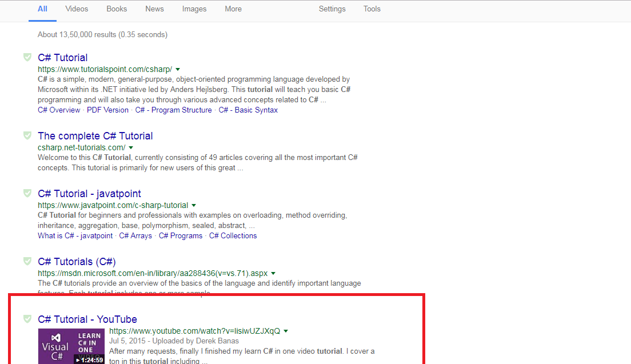Expand the dropdown arrow after youtube.com URL
This screenshot has height=364, width=631.
click(286, 331)
